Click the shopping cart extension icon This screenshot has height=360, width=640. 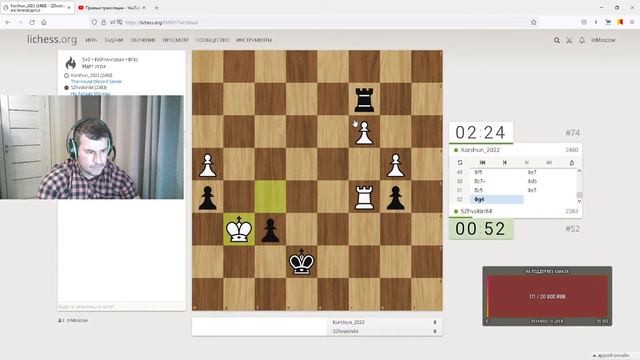pyautogui.click(x=608, y=22)
